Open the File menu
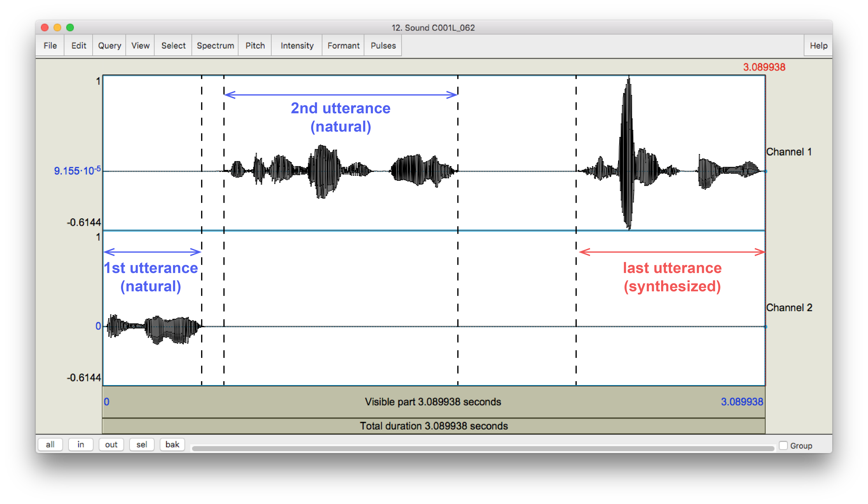This screenshot has height=504, width=868. (50, 45)
